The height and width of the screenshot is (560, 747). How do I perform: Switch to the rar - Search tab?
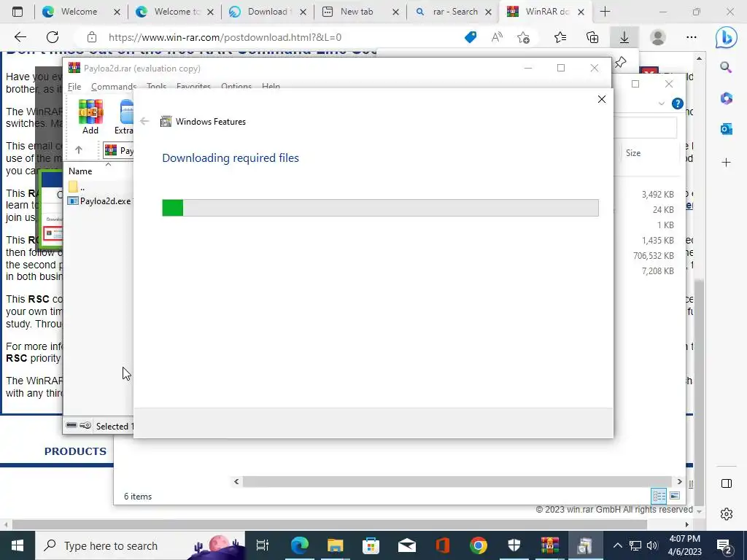click(x=455, y=12)
